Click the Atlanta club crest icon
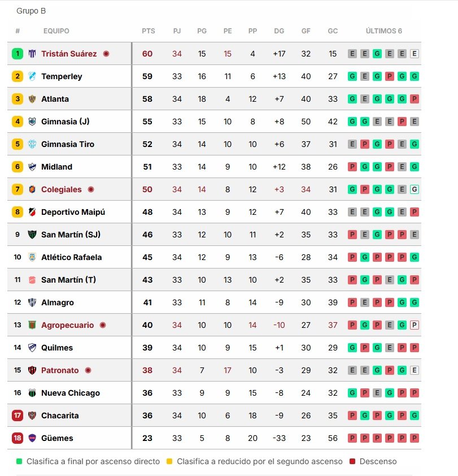458x476 pixels. 32,99
